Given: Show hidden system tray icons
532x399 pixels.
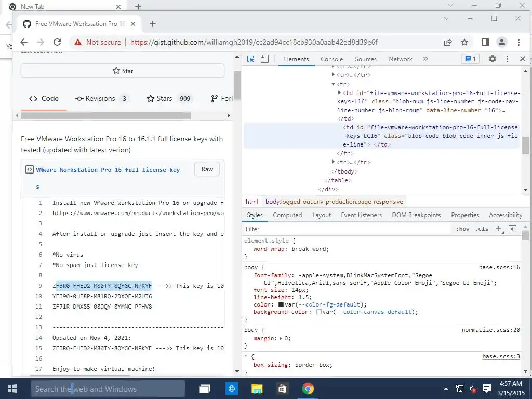Looking at the screenshot, I should point(446,389).
